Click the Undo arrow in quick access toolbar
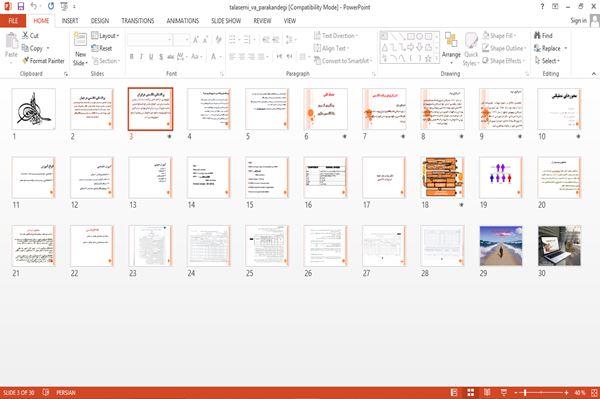Viewport: 600px width, 399px height. tap(34, 6)
